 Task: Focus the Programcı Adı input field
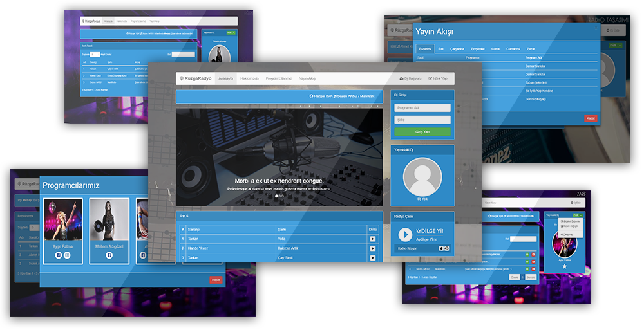coord(422,108)
